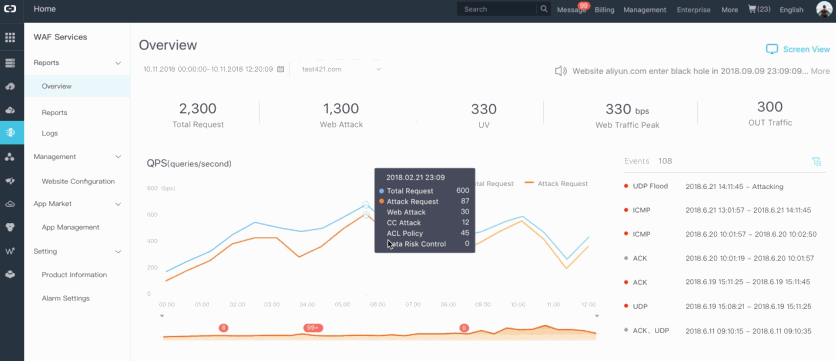Click the right timeline range handle
Image resolution: width=836 pixels, height=361 pixels.
tap(597, 316)
